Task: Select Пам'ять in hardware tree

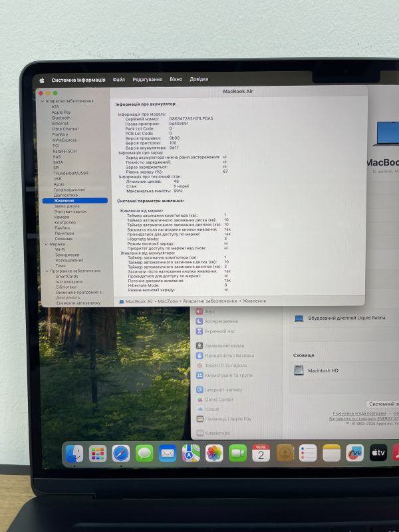Action: click(62, 228)
